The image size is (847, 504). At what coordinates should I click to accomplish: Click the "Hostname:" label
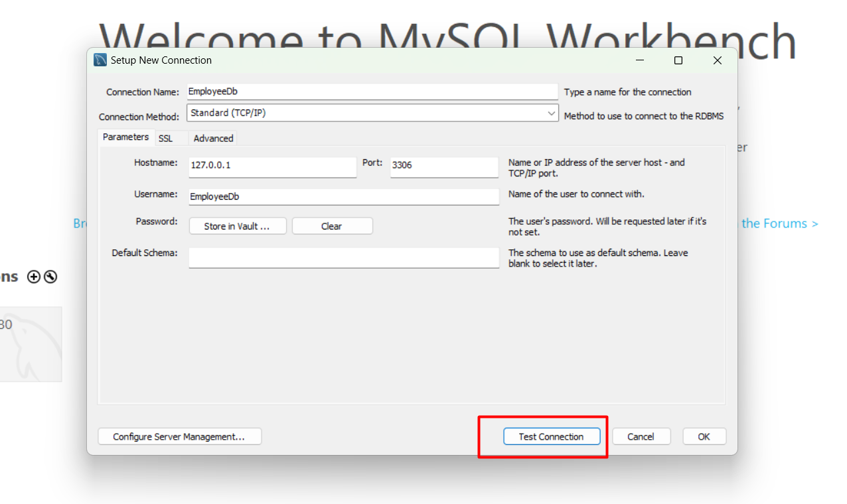click(156, 162)
